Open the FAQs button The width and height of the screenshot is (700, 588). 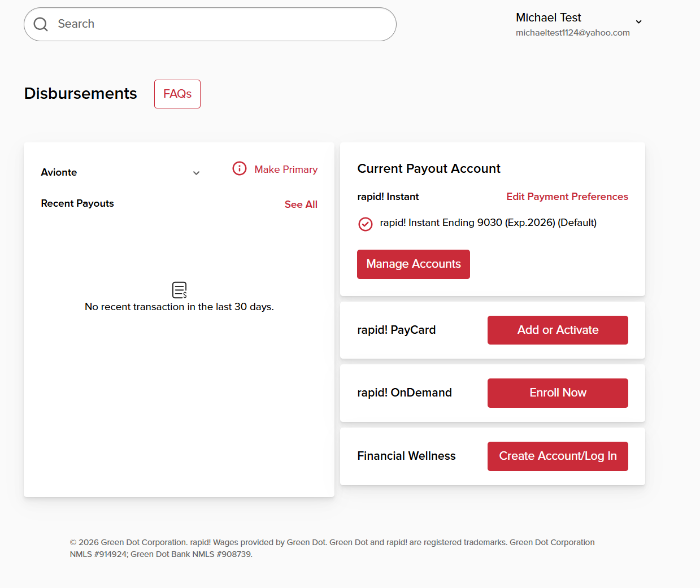pyautogui.click(x=177, y=94)
